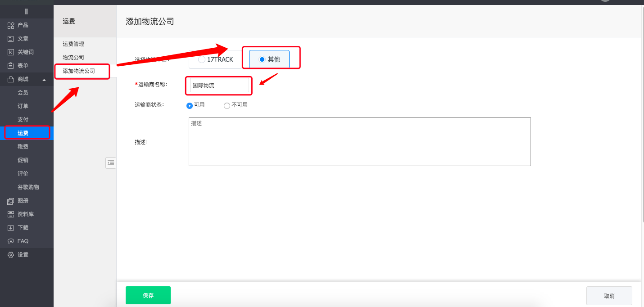
Task: Click the 关键词 (Keywords) K icon
Action: pos(11,52)
